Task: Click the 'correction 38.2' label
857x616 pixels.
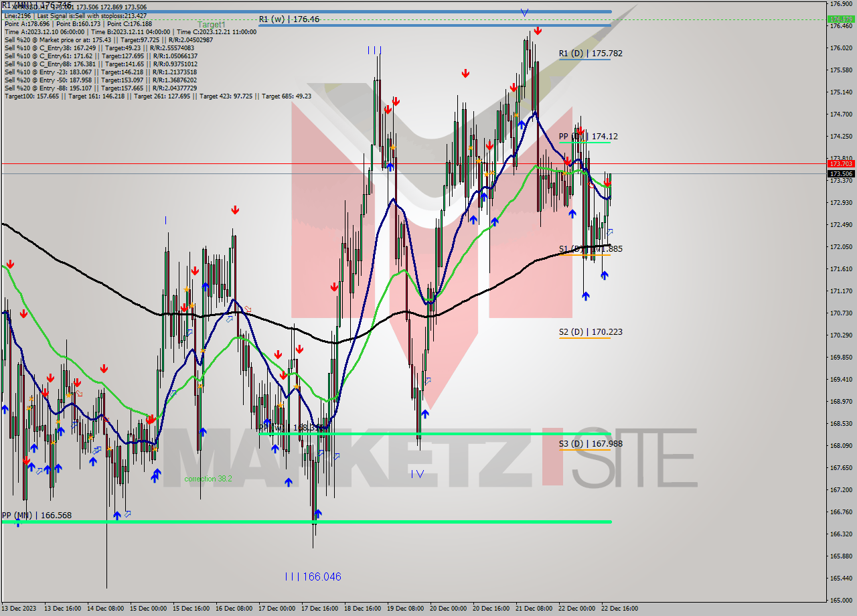Action: [208, 479]
